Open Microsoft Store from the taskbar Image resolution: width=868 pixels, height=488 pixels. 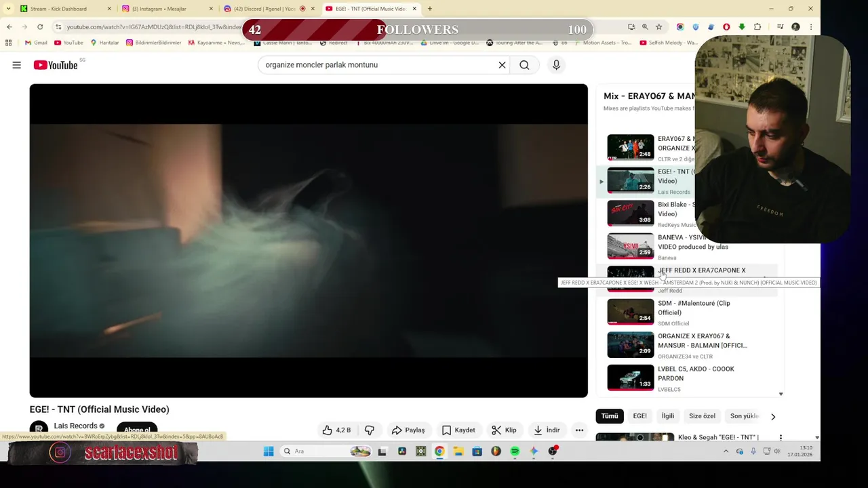click(x=477, y=451)
